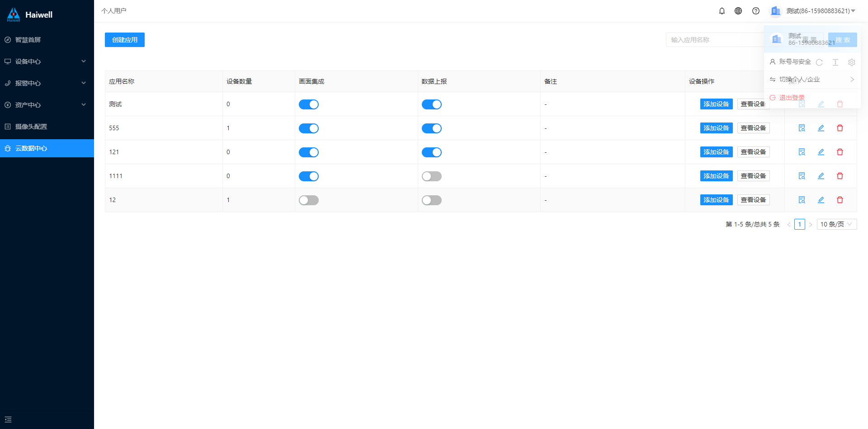Screen dimensions: 868x429
Task: Switch off 画面集成 for app 1111
Action: (x=309, y=176)
